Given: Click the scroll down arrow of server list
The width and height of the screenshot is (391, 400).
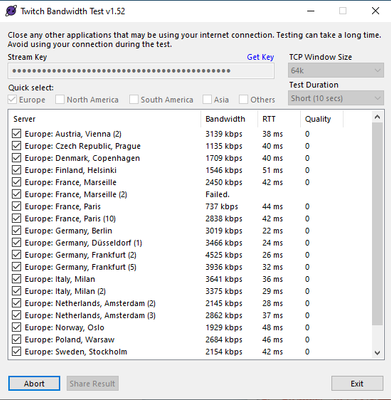Looking at the screenshot, I should coord(377,353).
